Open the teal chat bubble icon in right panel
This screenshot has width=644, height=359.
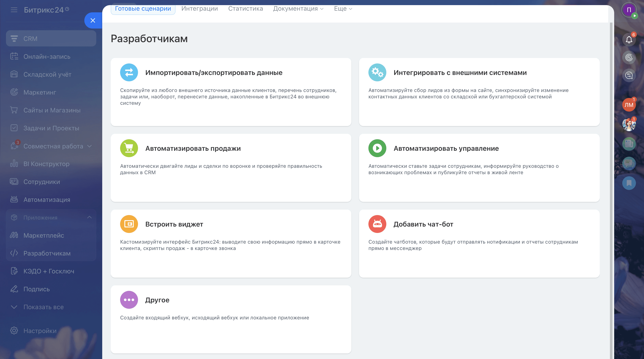click(x=629, y=164)
